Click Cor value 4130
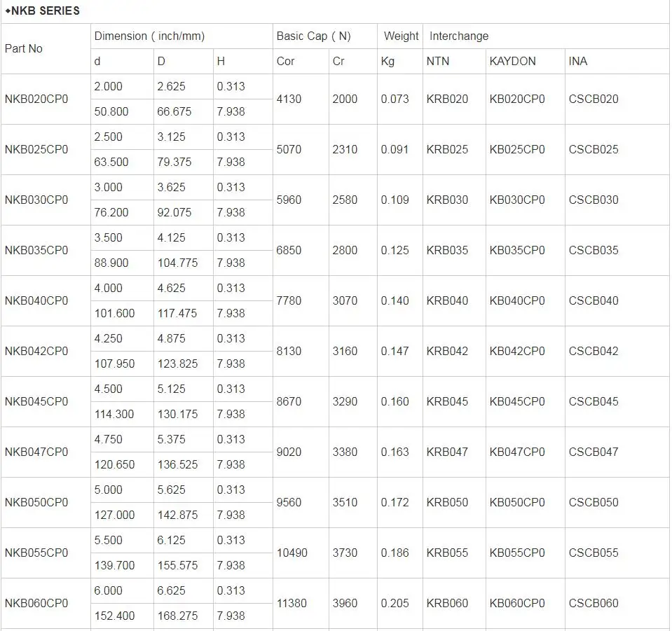The width and height of the screenshot is (672, 631). tap(289, 99)
